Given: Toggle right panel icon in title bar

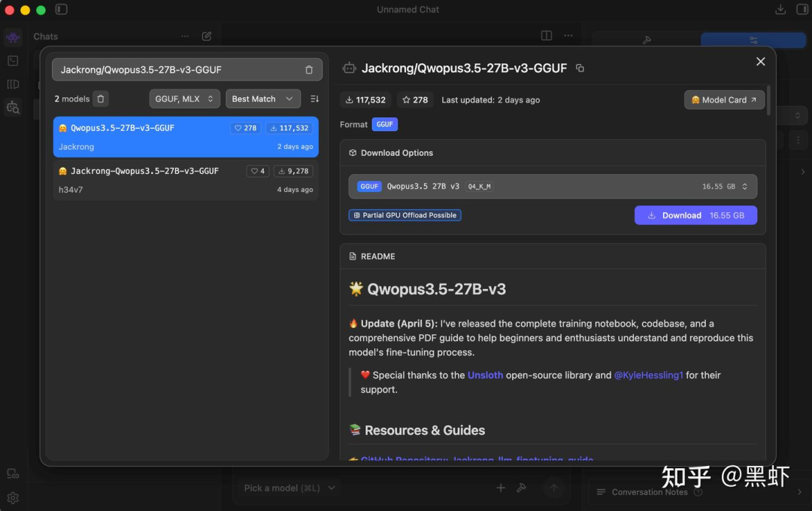Looking at the screenshot, I should [802, 9].
